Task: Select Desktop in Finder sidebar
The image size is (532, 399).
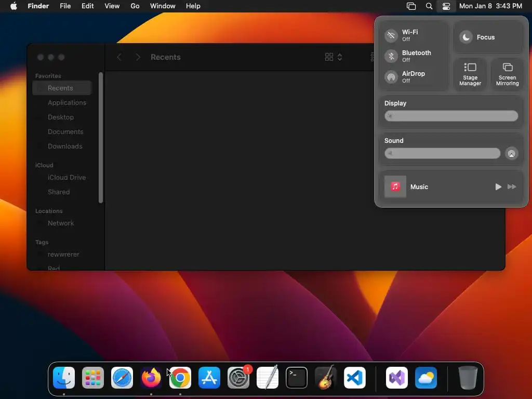Action: point(62,117)
